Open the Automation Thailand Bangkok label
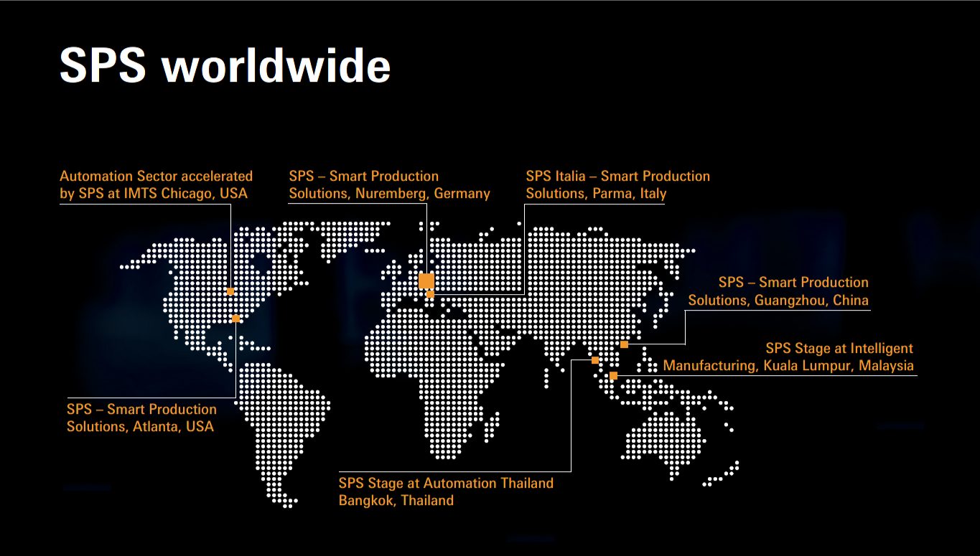980x556 pixels. click(x=446, y=491)
